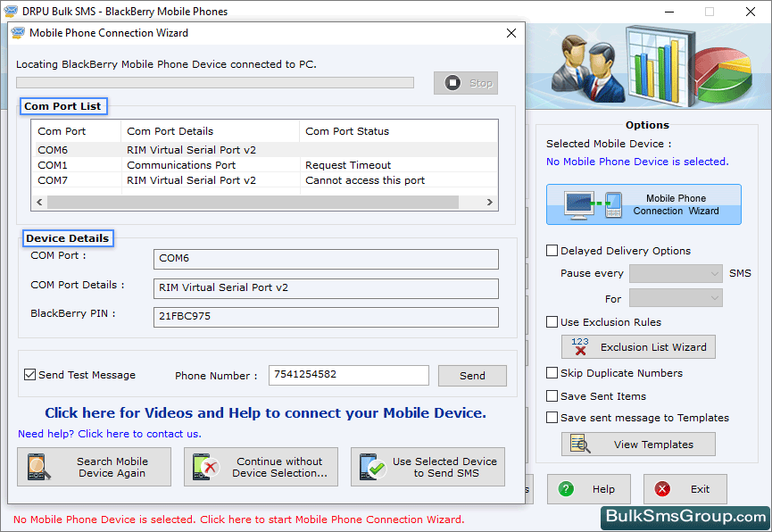Click the red Exit cross icon

(662, 489)
